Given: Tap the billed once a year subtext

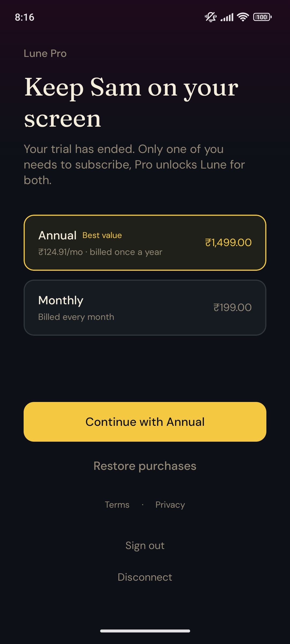Looking at the screenshot, I should (x=126, y=252).
